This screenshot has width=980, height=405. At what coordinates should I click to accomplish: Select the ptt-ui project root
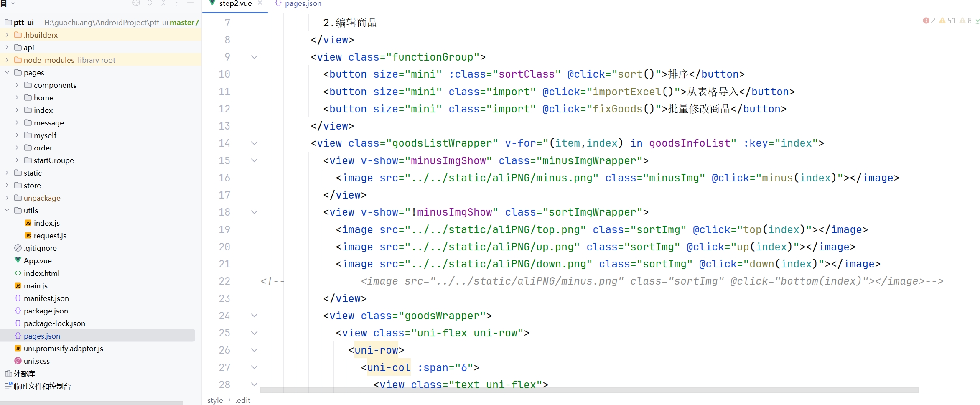(x=24, y=23)
